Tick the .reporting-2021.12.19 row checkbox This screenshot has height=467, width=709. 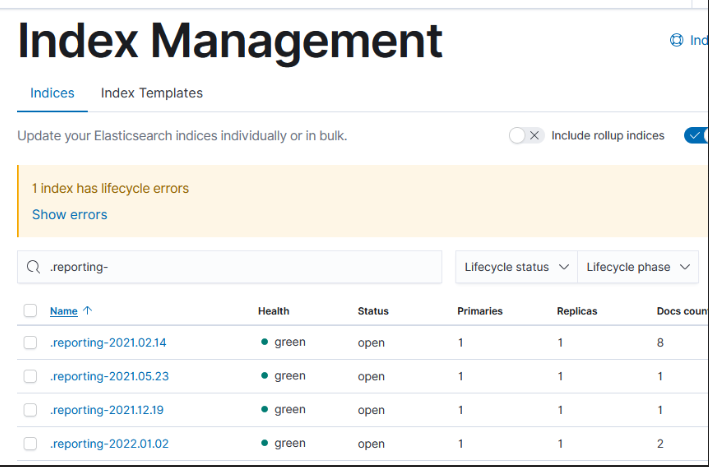(30, 410)
